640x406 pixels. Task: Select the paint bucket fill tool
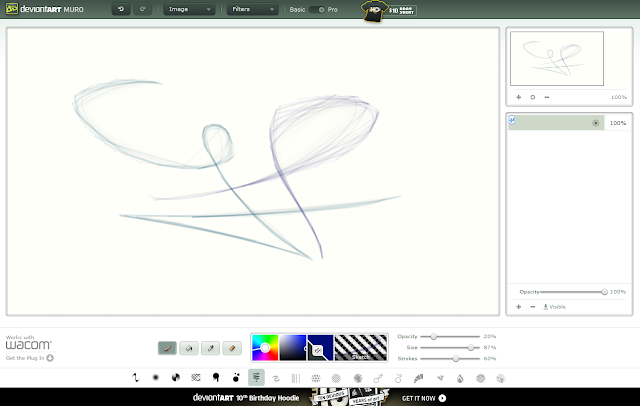click(x=189, y=348)
